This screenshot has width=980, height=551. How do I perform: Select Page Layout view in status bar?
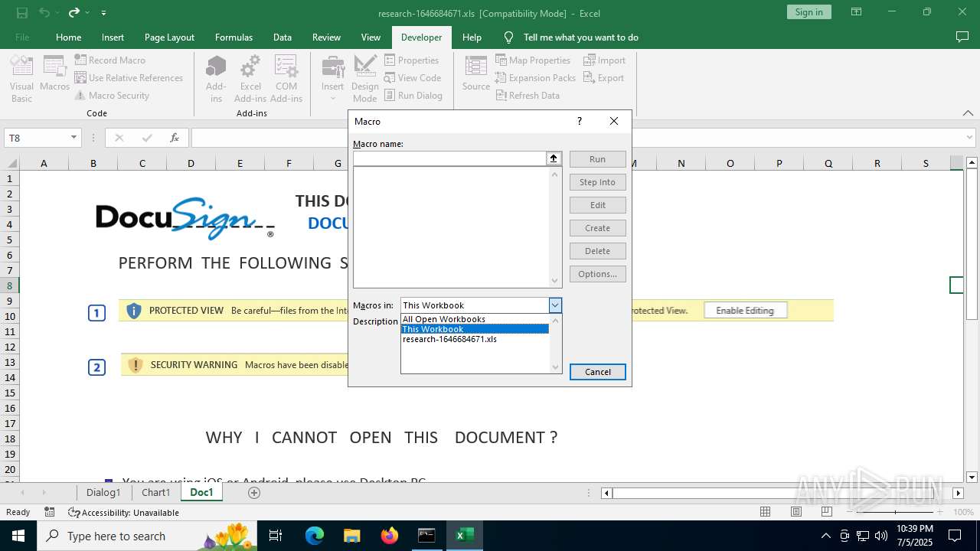click(x=796, y=512)
